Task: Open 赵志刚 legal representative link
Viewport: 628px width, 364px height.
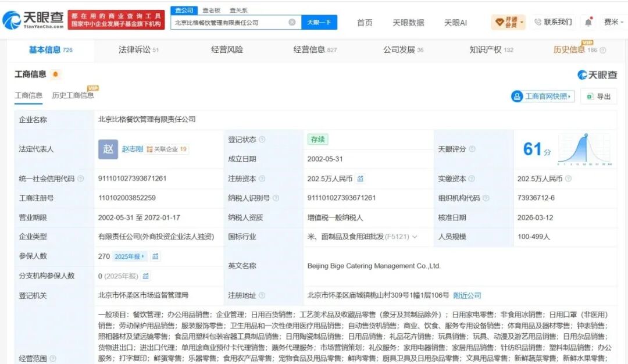Action: click(x=132, y=149)
